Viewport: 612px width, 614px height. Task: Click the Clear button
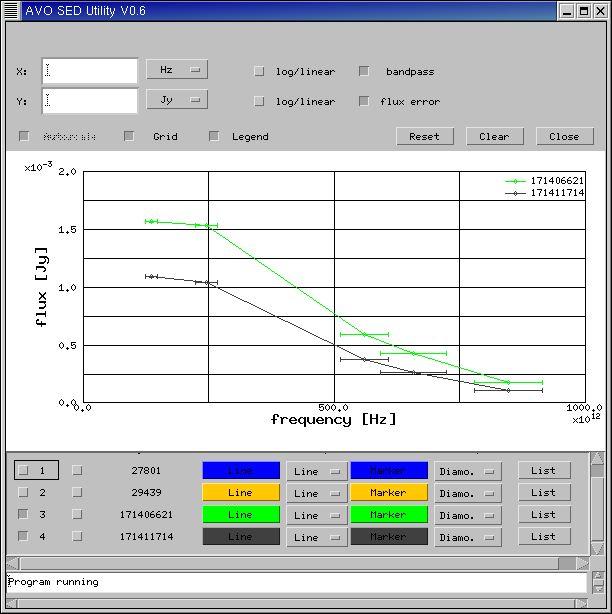tap(494, 136)
